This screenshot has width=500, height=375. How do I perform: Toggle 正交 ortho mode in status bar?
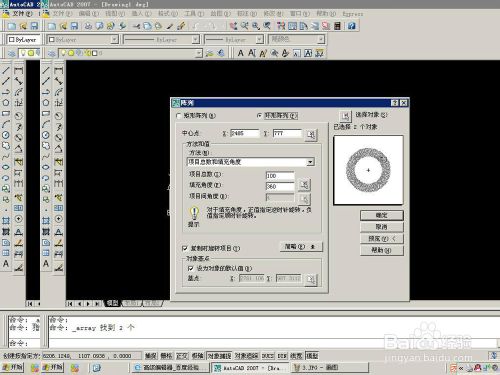(x=182, y=356)
